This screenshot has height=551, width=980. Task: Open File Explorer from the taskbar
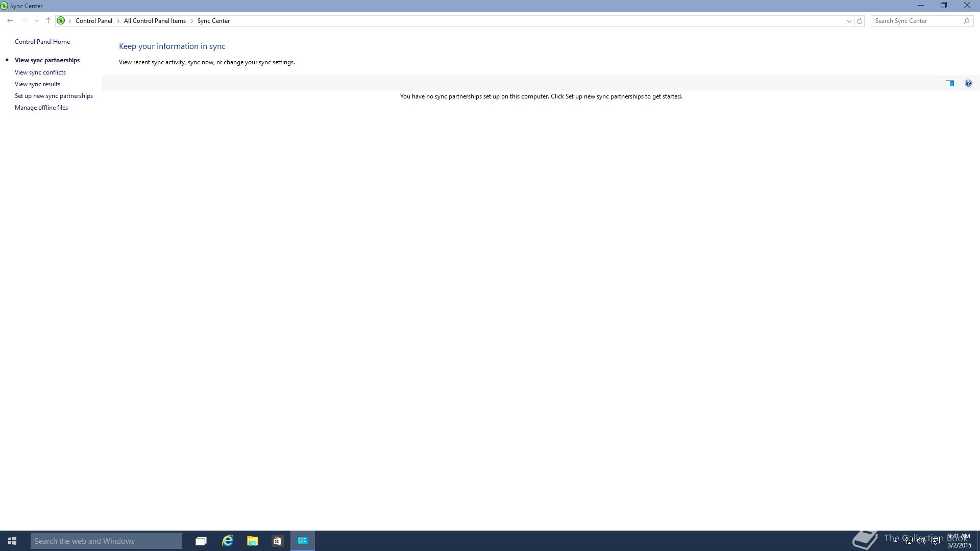click(x=252, y=541)
